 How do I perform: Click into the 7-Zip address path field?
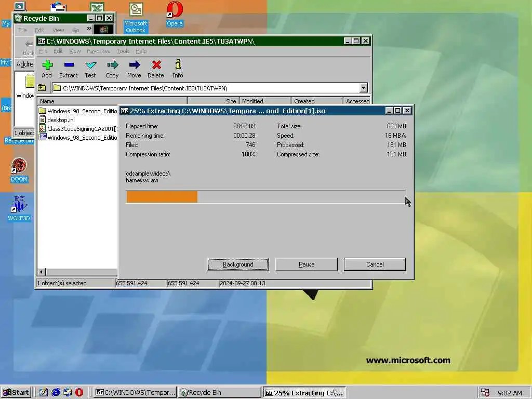tap(206, 88)
